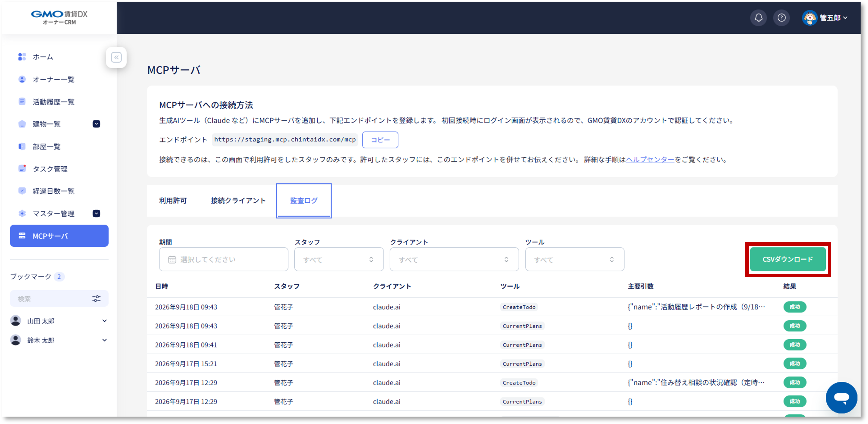Click 鈴木 太郎 avatar icon
The width and height of the screenshot is (868, 424).
click(16, 340)
